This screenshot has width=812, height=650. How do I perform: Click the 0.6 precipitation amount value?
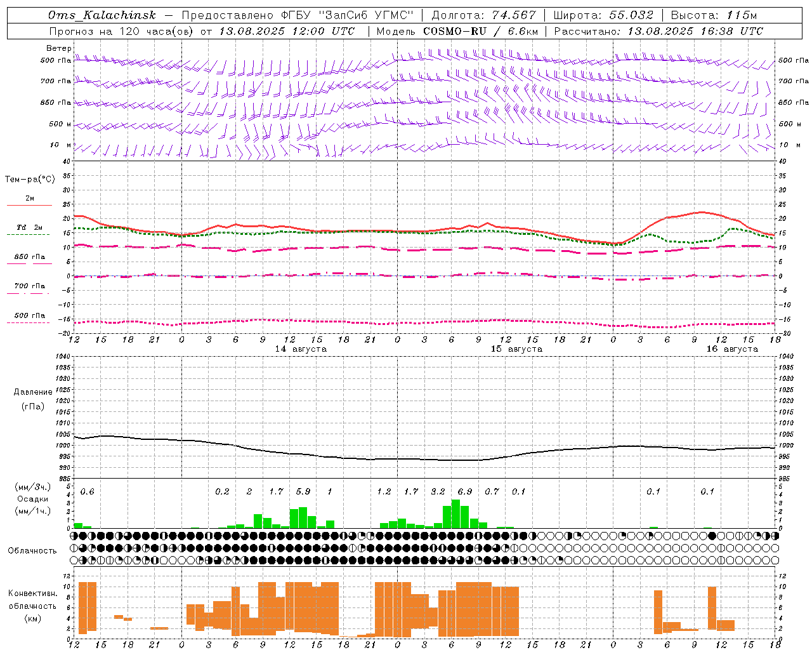click(x=87, y=492)
